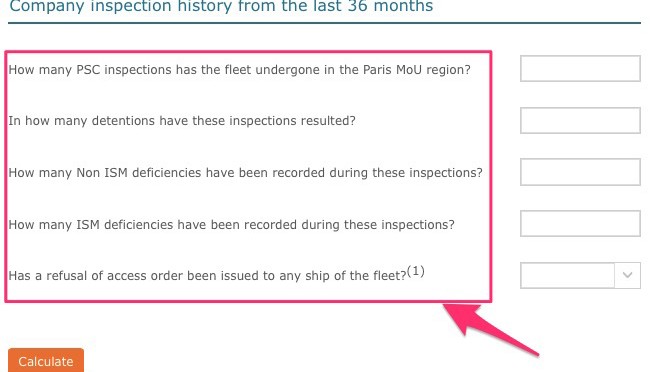Click the footnote (1) superscript marker
The image size is (661, 372).
coord(416,271)
